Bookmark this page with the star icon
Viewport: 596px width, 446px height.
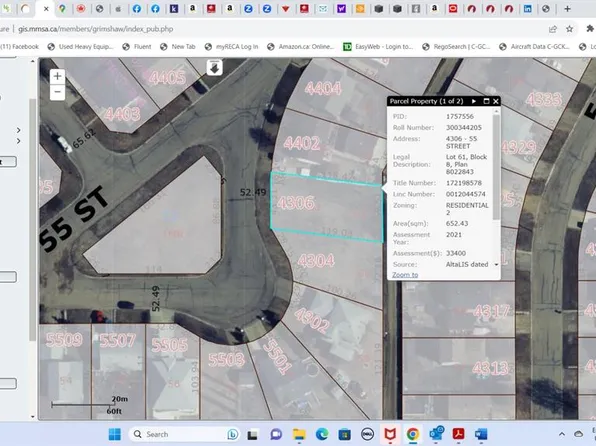pyautogui.click(x=569, y=29)
